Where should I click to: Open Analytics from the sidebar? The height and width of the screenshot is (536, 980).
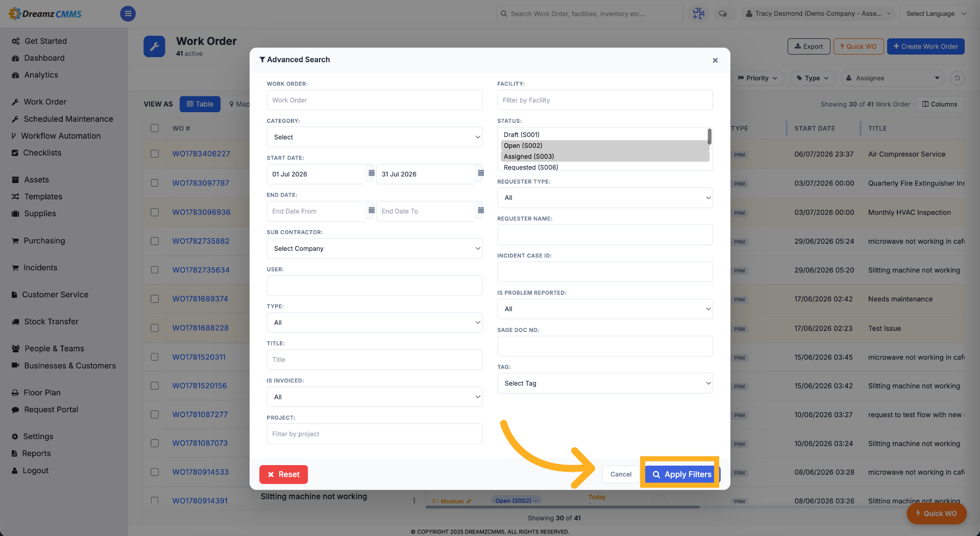41,74
